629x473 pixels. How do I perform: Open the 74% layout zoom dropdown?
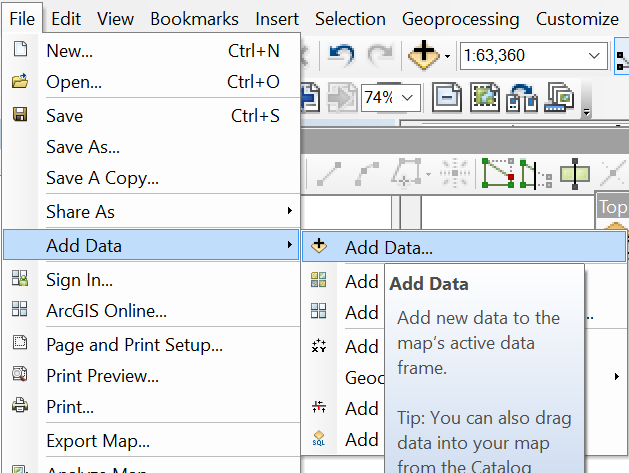point(408,97)
